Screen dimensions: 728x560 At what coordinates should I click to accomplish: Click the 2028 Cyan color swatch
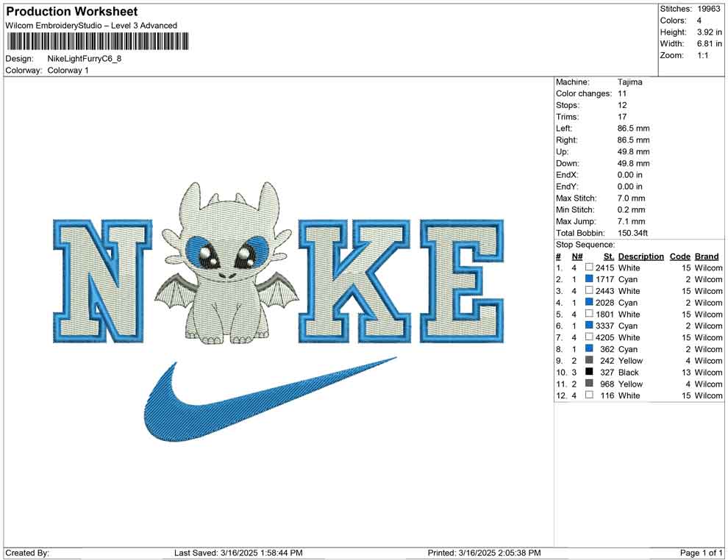click(589, 302)
